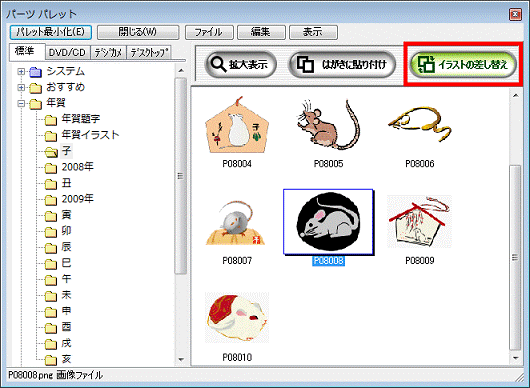Viewport: 530px width, 388px height.
Task: Select the P08005 brown mouse thumbnail
Action: point(328,124)
